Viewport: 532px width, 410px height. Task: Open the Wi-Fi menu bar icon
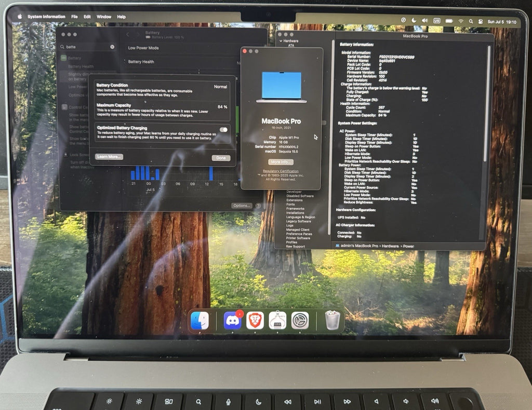click(461, 21)
